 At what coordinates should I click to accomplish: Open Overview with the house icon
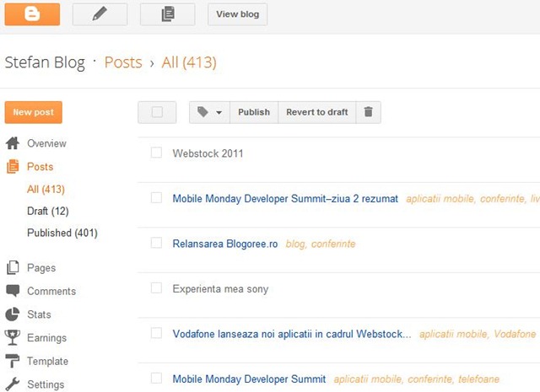click(13, 143)
